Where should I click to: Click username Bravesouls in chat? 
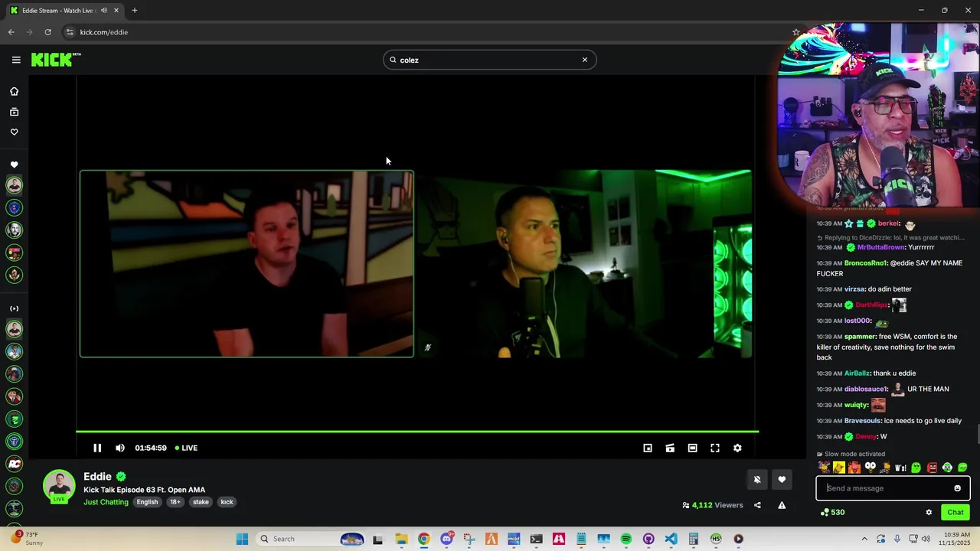tap(863, 421)
